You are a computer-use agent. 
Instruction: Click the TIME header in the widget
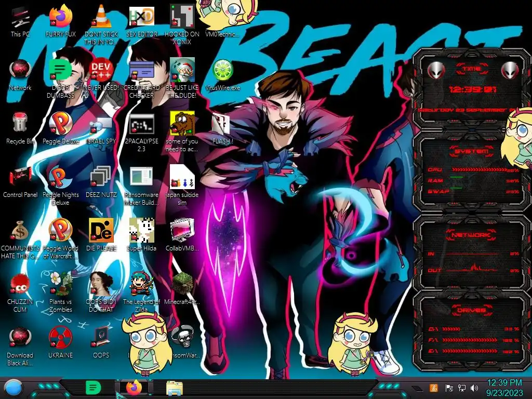point(472,69)
